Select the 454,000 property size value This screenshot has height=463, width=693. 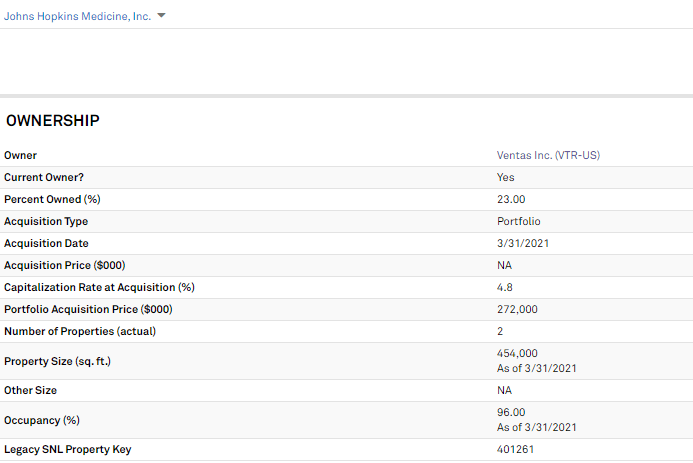tap(517, 353)
